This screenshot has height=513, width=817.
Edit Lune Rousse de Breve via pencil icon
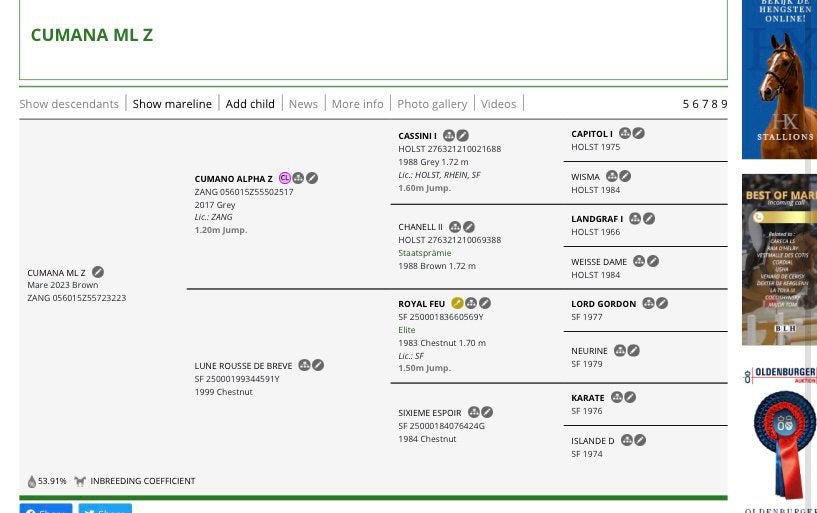[318, 365]
